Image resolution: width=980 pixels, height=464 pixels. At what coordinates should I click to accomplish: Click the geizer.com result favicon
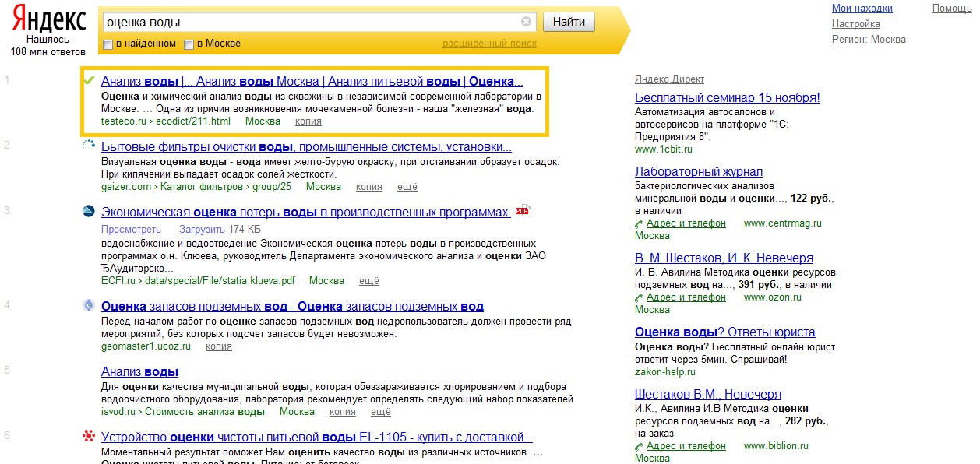pyautogui.click(x=89, y=146)
